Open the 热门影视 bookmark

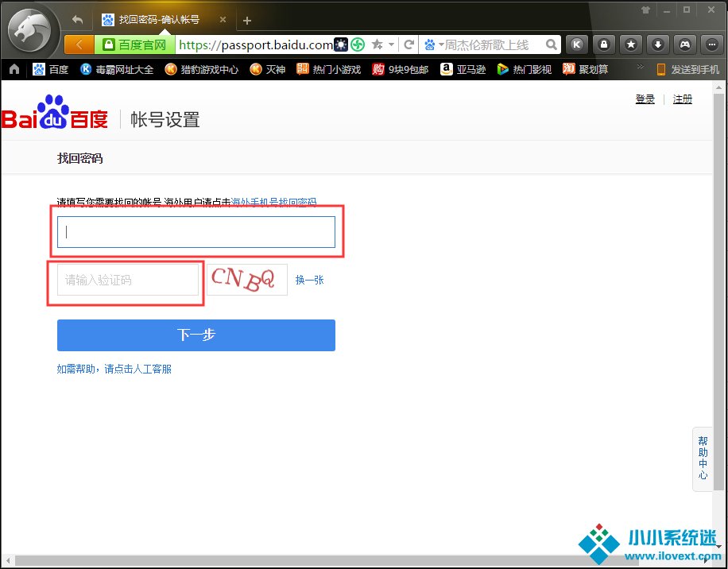tap(524, 70)
